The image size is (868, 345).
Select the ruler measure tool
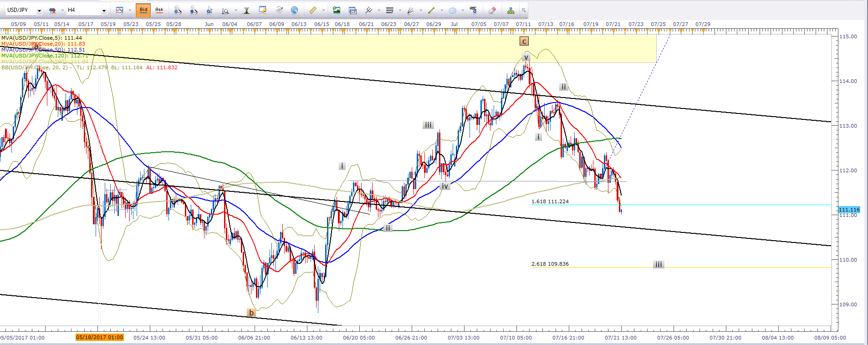click(312, 10)
